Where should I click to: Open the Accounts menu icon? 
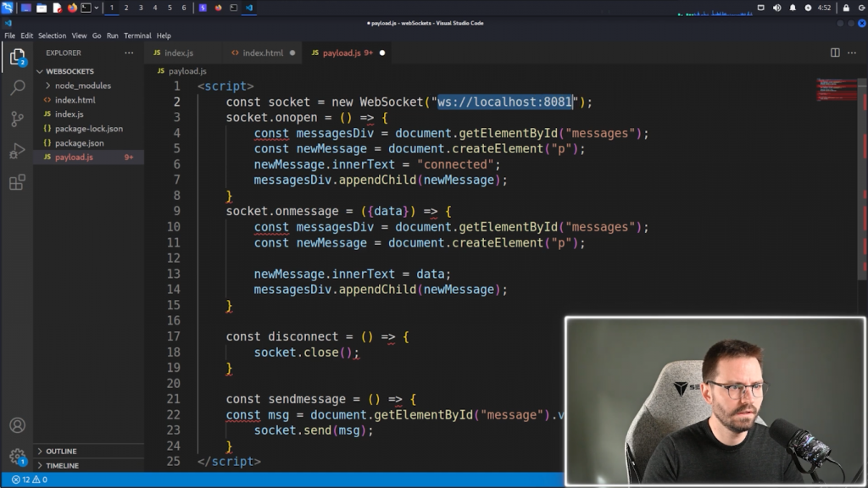[x=17, y=425]
